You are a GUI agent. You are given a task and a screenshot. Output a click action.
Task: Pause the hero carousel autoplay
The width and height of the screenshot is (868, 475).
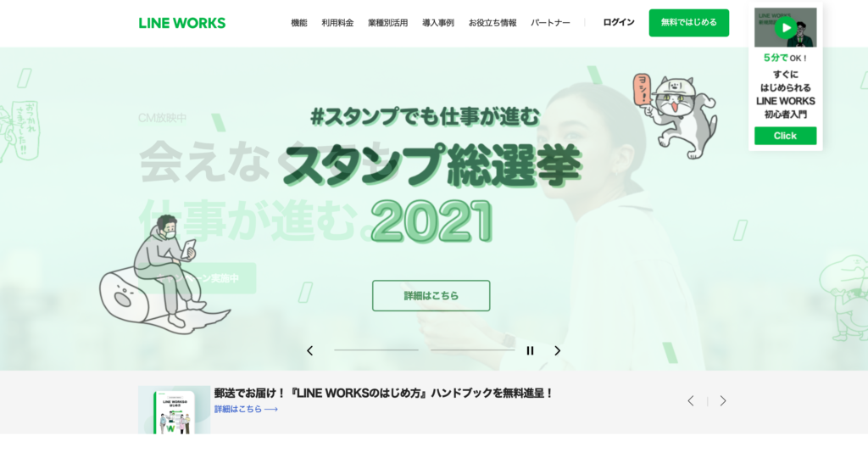pos(530,350)
